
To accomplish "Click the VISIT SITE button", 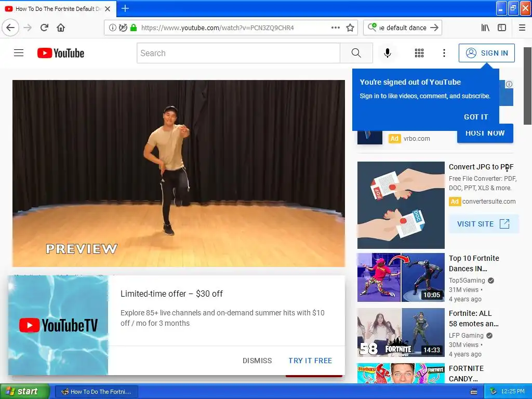I will (484, 224).
